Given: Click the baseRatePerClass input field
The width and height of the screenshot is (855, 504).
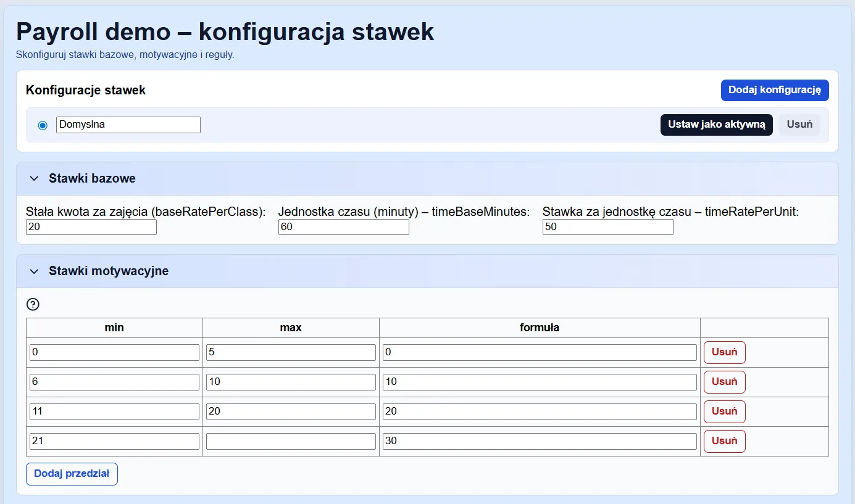Looking at the screenshot, I should click(x=91, y=227).
